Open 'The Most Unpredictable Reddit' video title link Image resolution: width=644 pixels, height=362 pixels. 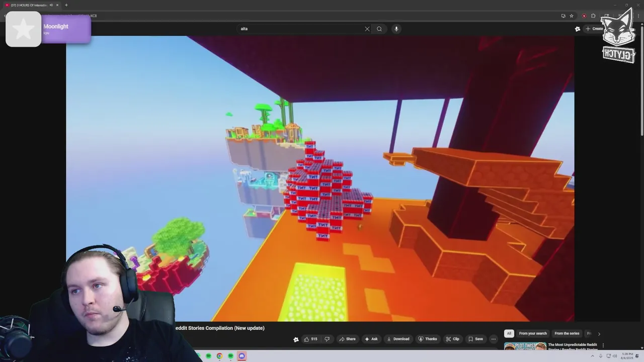[573, 345]
